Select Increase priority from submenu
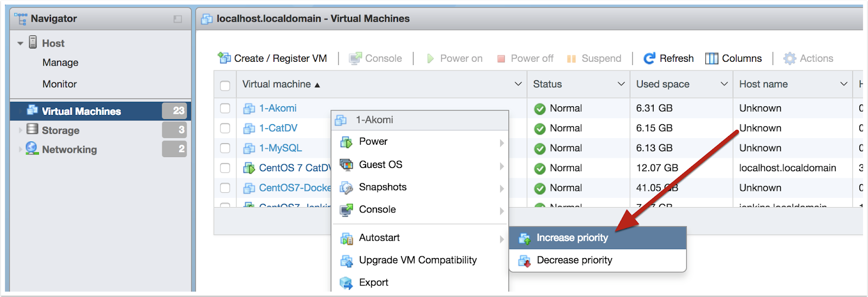 (572, 238)
